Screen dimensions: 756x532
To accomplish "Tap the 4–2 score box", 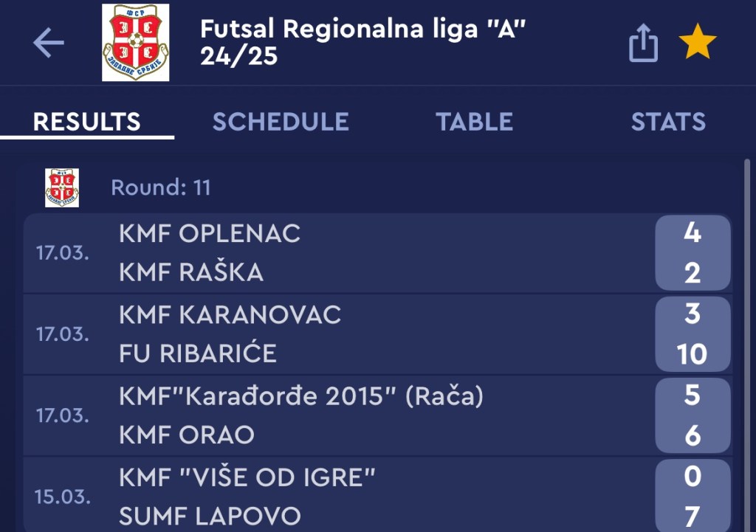I will tap(692, 253).
